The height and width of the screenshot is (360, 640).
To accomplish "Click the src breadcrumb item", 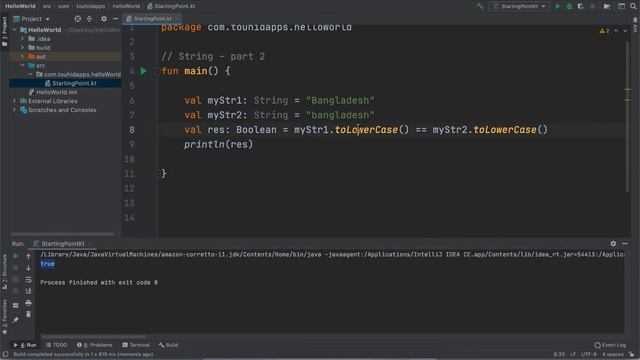I will click(x=47, y=6).
